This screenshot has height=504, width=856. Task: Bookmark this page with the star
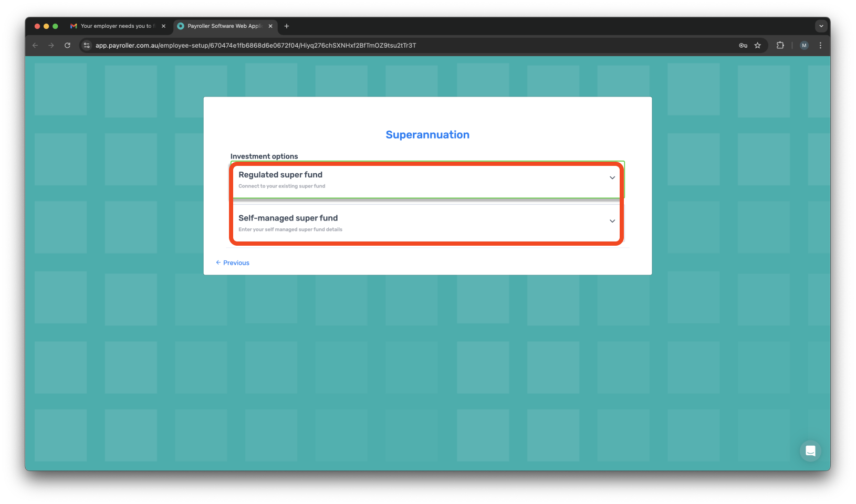pos(757,46)
